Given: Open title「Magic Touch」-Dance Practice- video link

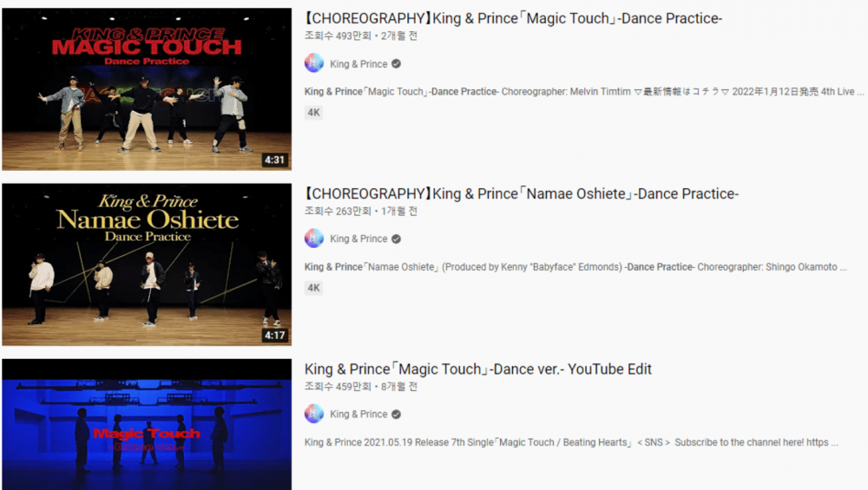Looking at the screenshot, I should [513, 18].
